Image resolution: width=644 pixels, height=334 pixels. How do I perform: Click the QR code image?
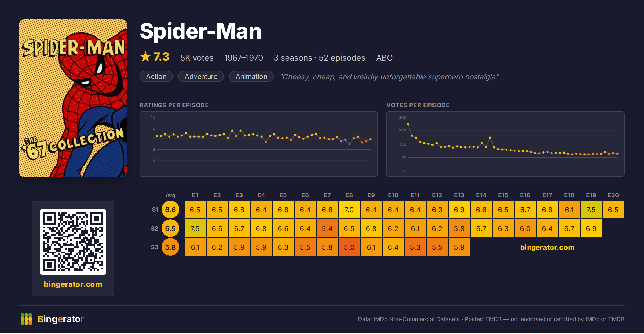coord(73,242)
